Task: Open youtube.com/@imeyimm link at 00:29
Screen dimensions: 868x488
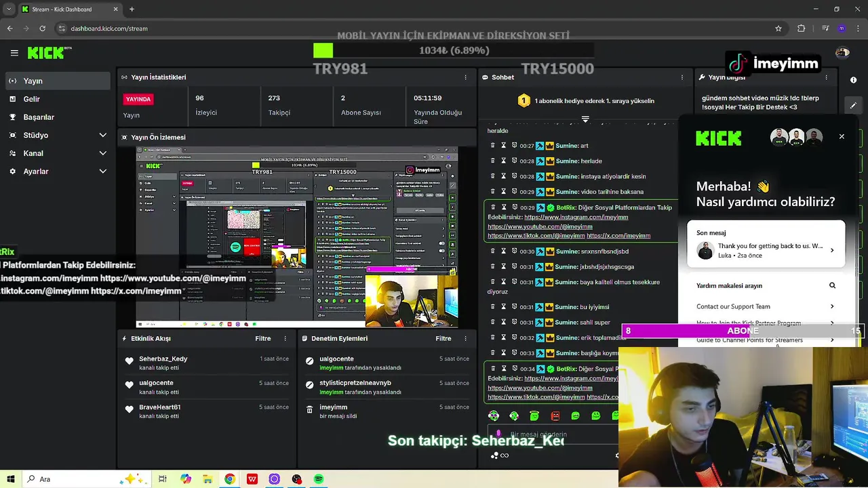Action: (540, 226)
